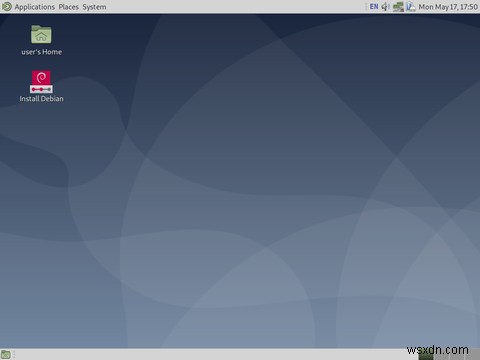
Task: Open the volume speaker applet
Action: [386, 6]
